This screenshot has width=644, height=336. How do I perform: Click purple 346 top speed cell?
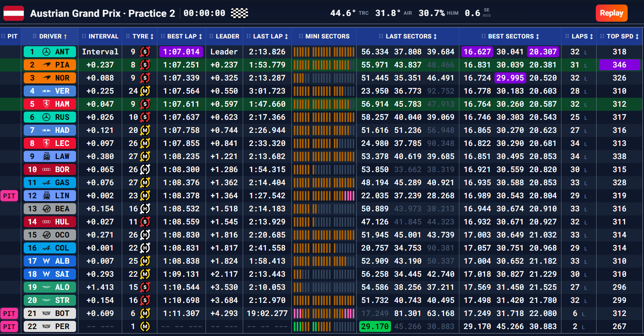(x=619, y=65)
